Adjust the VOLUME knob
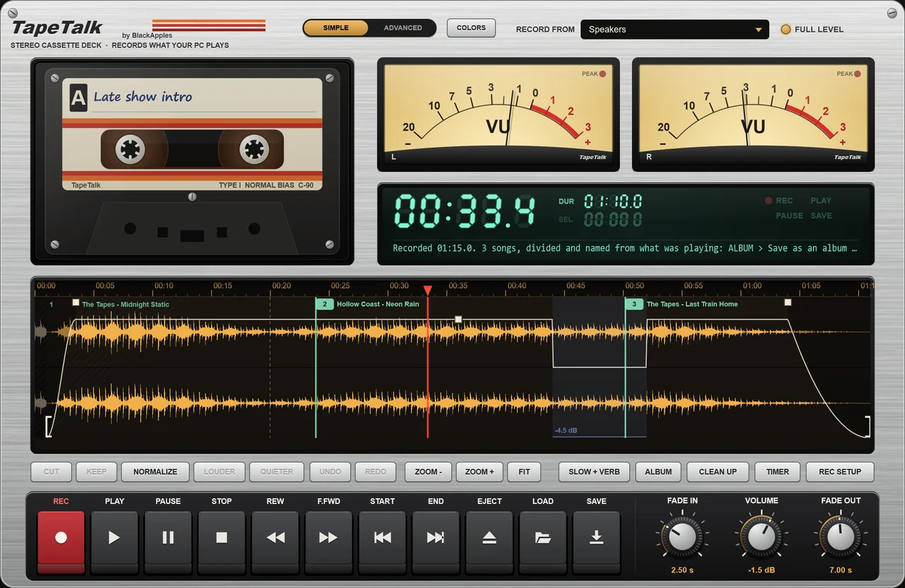The height and width of the screenshot is (588, 905). pos(761,538)
